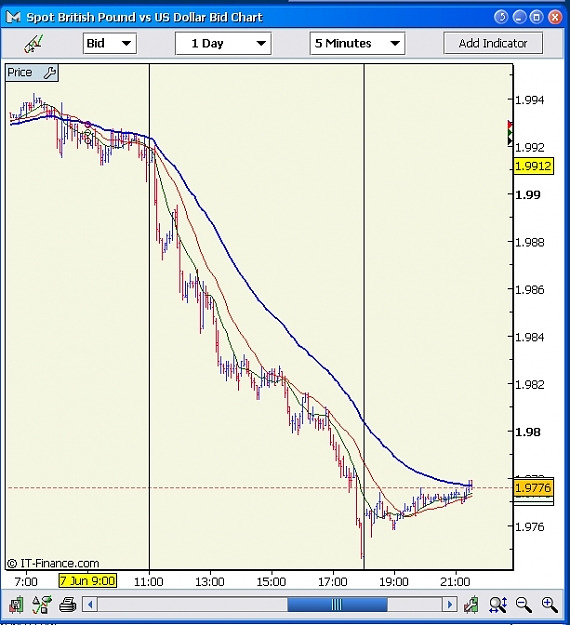Screen dimensions: 570x625
Task: Open the 5 Minutes interval dropdown
Action: pyautogui.click(x=357, y=43)
